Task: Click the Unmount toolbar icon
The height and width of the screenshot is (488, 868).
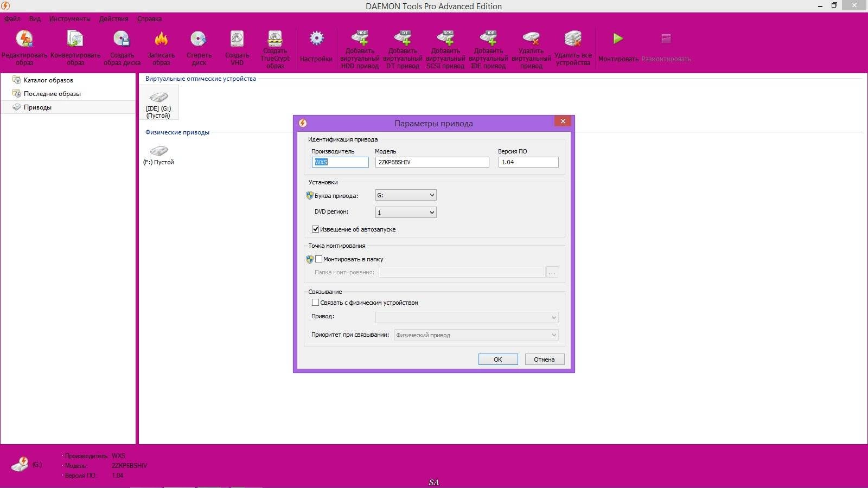Action: click(666, 38)
